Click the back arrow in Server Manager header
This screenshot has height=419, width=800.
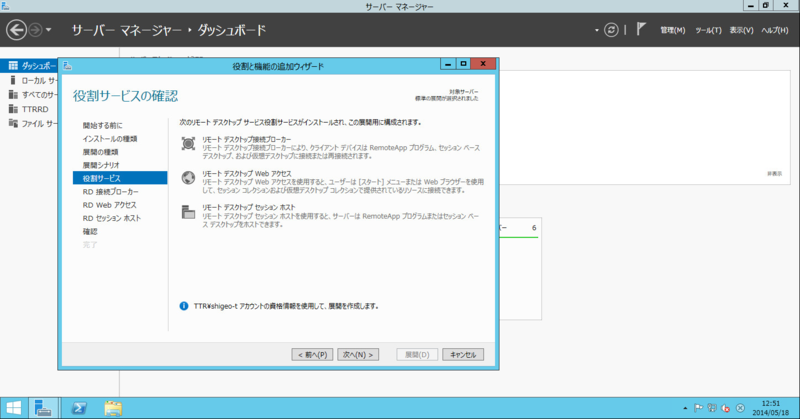[x=16, y=30]
